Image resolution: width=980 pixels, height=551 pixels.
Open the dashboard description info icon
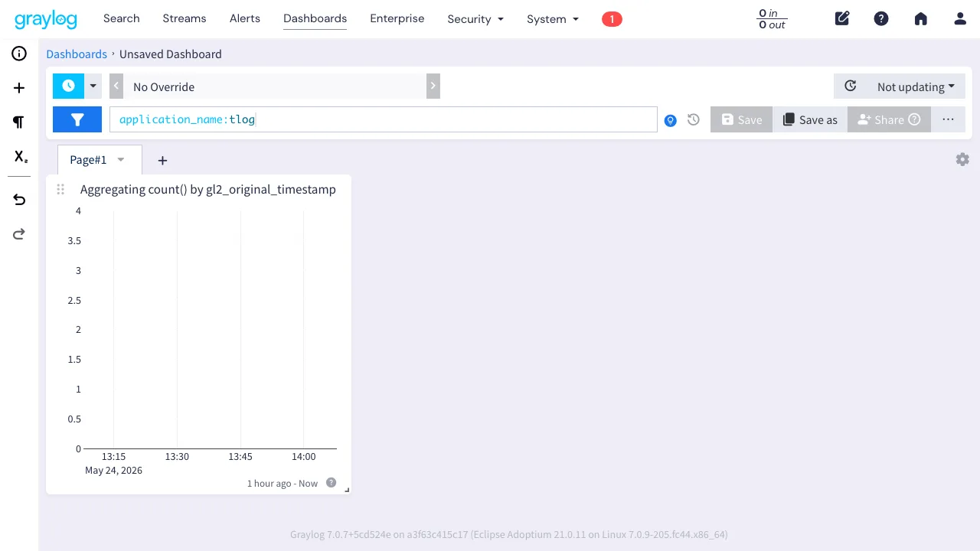(x=19, y=54)
